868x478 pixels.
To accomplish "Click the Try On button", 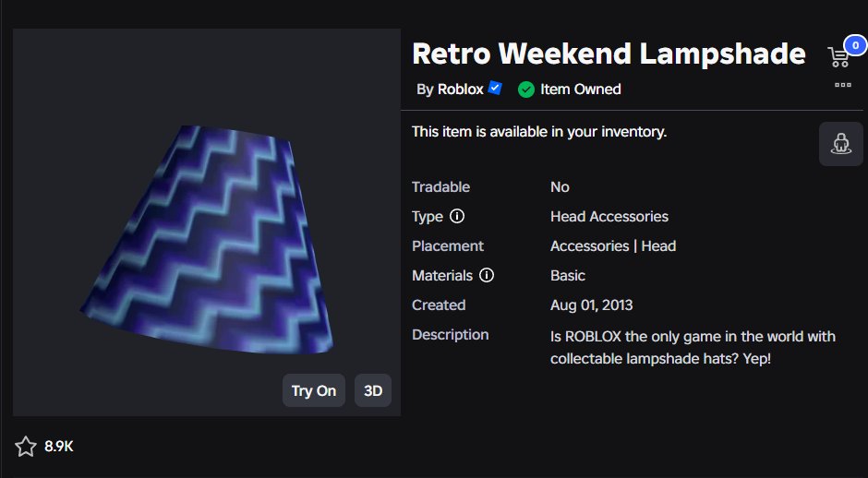I will coord(314,390).
